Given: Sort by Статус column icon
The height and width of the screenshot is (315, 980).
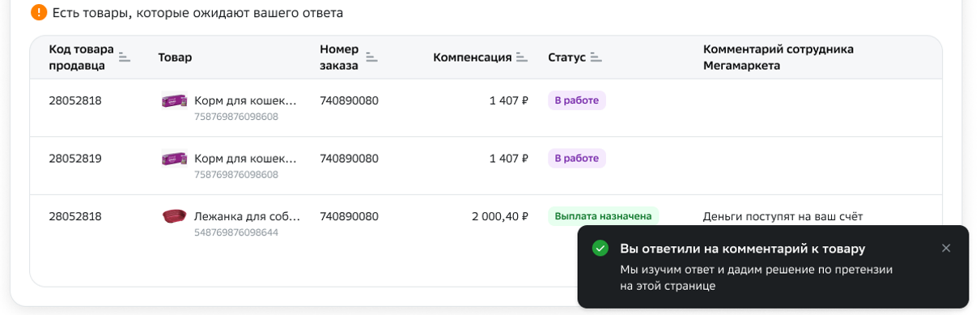Looking at the screenshot, I should (596, 57).
